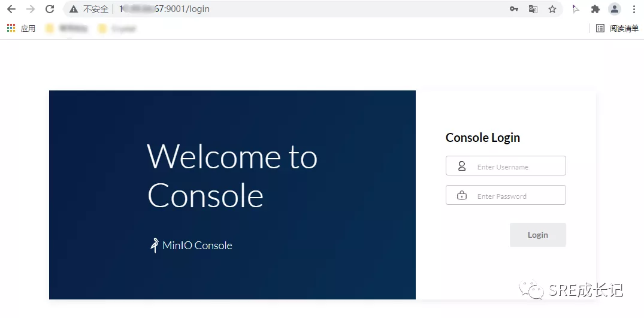The height and width of the screenshot is (318, 644).
Task: Open the saved passwords key icon
Action: point(514,9)
